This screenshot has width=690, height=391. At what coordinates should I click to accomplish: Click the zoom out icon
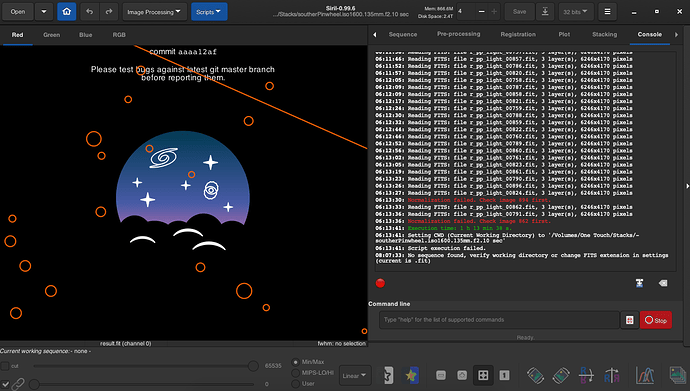coord(440,375)
